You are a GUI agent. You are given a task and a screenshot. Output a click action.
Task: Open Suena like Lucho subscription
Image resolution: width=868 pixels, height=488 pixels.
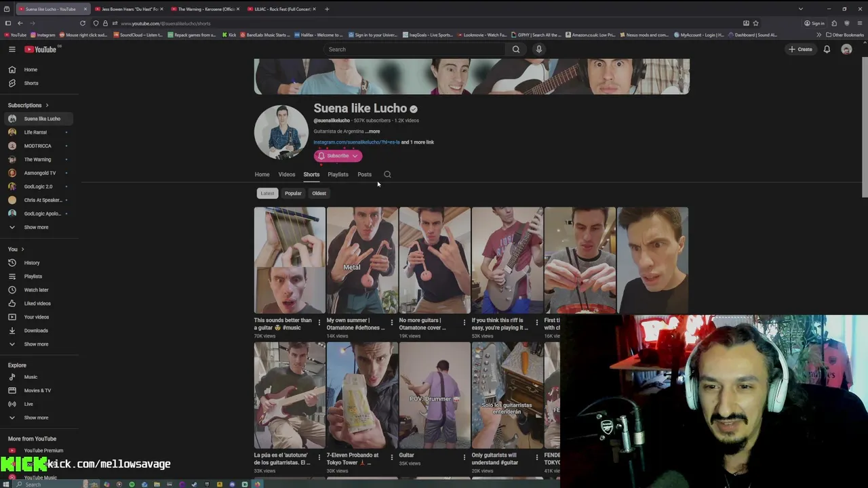click(x=38, y=119)
